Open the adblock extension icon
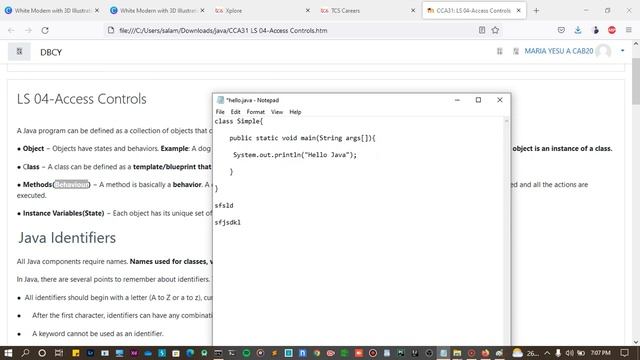This screenshot has width=640, height=360. (612, 30)
